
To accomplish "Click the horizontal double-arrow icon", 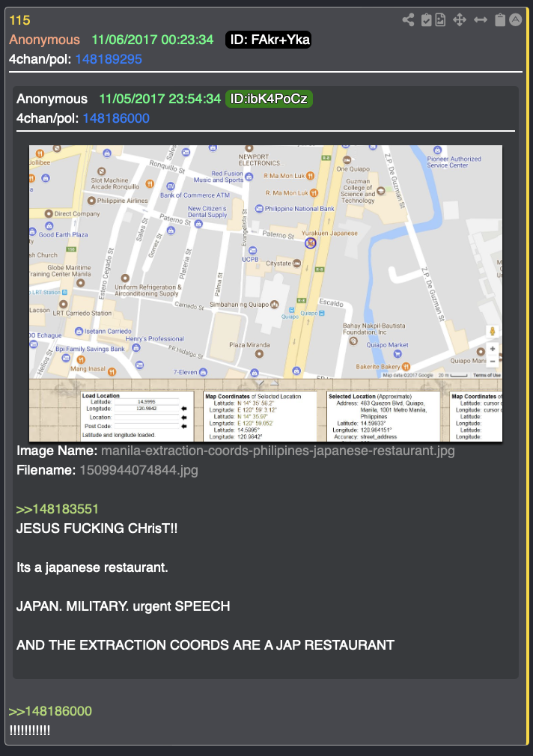I will [x=481, y=19].
